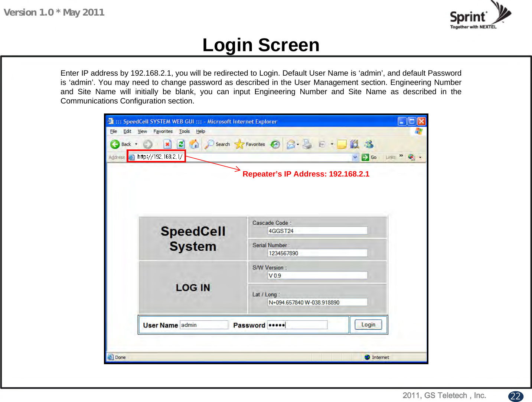Click the 'Cascade Code :' label
The width and height of the screenshot is (532, 402).
click(x=272, y=223)
